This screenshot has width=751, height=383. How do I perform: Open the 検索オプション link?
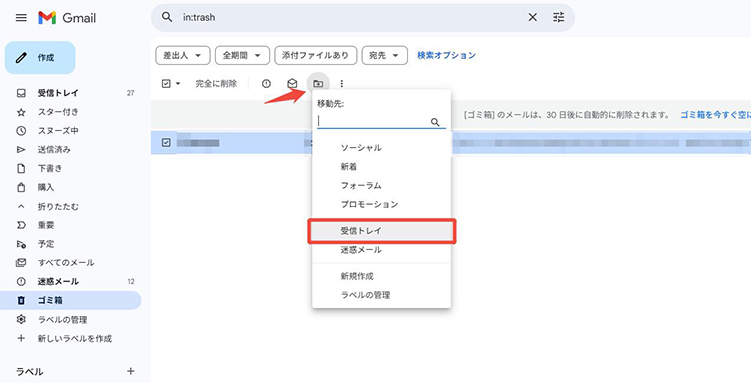coord(446,56)
